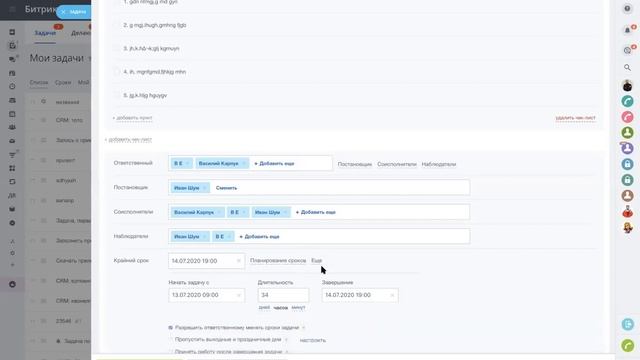Open the time tracker clock icon in the right panel

pyautogui.click(x=627, y=50)
